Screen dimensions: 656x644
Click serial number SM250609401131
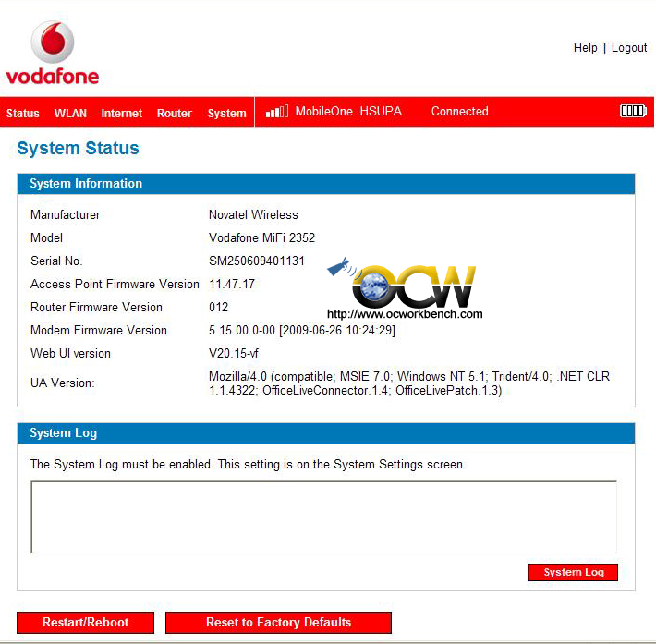(257, 261)
